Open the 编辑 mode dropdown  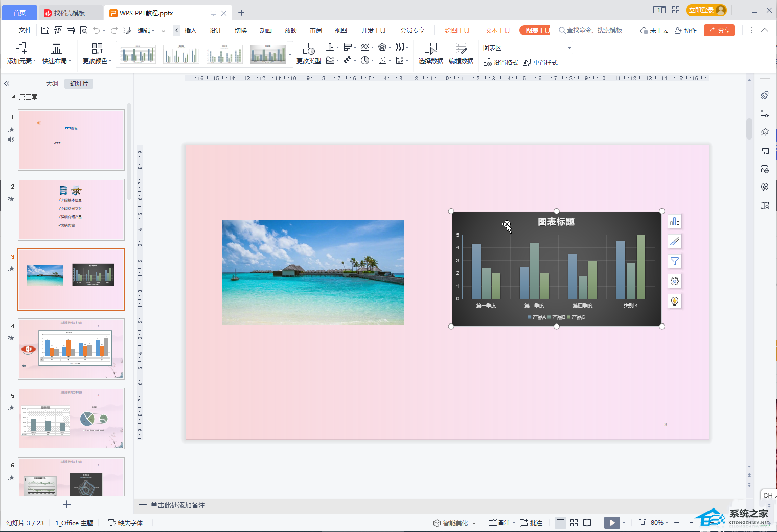point(146,30)
